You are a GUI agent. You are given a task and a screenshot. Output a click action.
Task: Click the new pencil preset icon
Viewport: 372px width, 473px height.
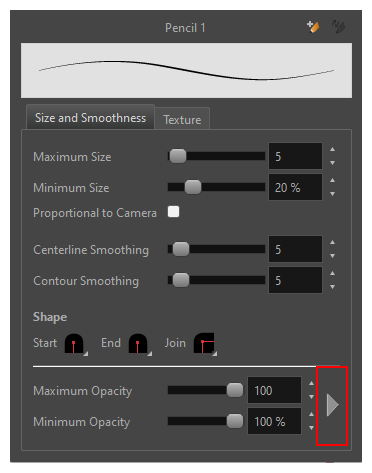tap(313, 27)
